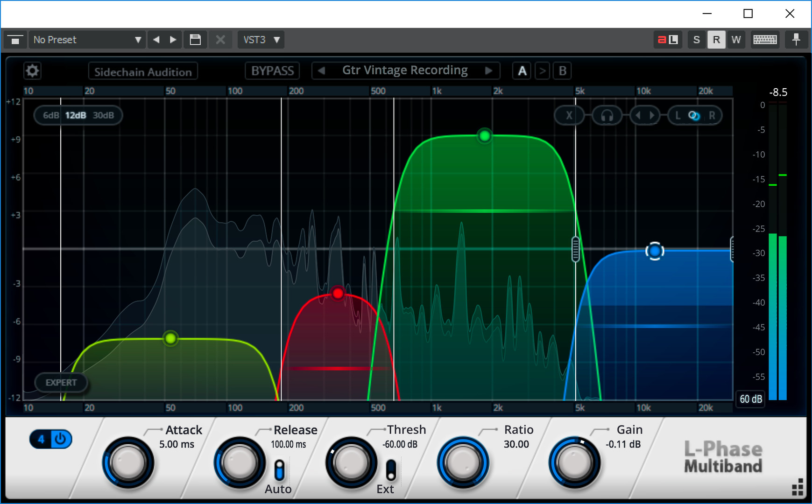Open the on-screen keyboard icon

[x=765, y=39]
